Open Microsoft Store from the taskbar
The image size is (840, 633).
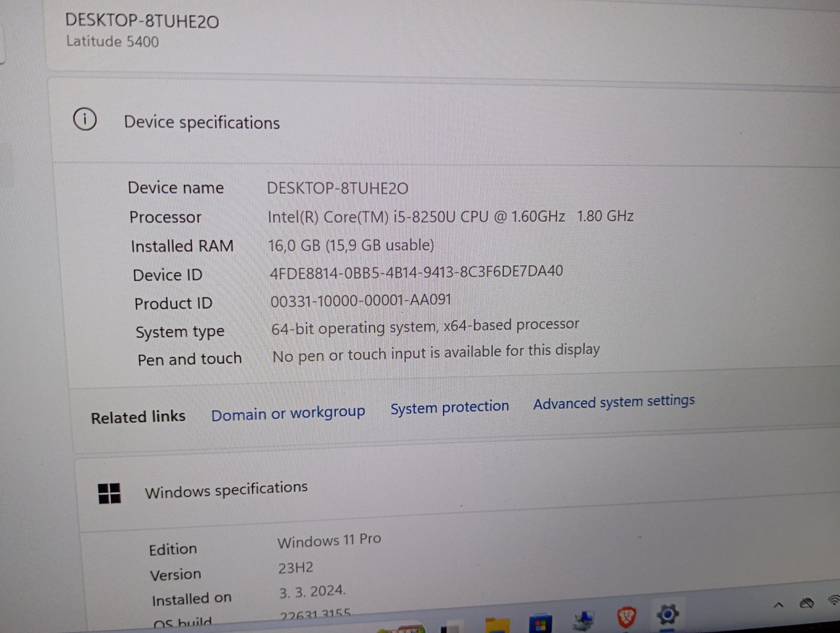point(540,624)
